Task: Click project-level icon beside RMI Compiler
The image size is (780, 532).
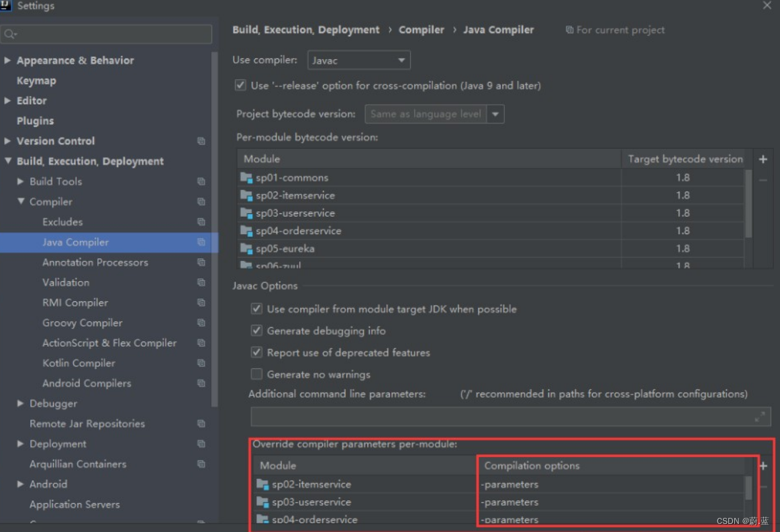Action: pos(201,303)
